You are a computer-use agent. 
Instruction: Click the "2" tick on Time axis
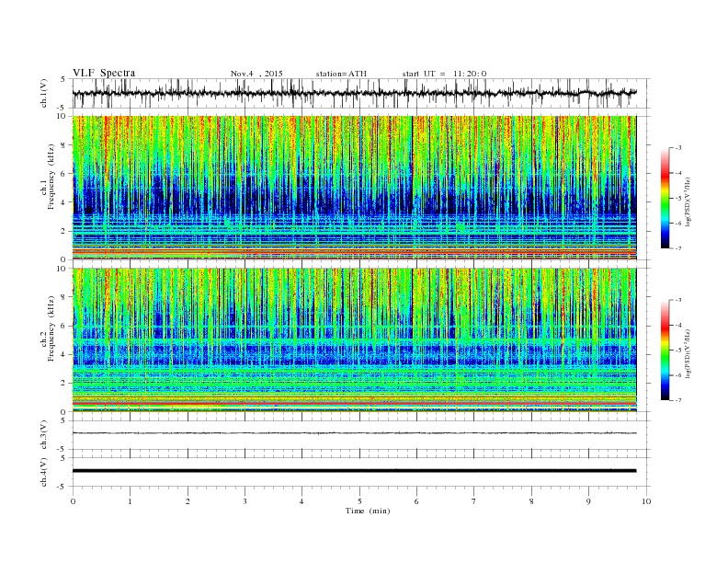pos(188,501)
